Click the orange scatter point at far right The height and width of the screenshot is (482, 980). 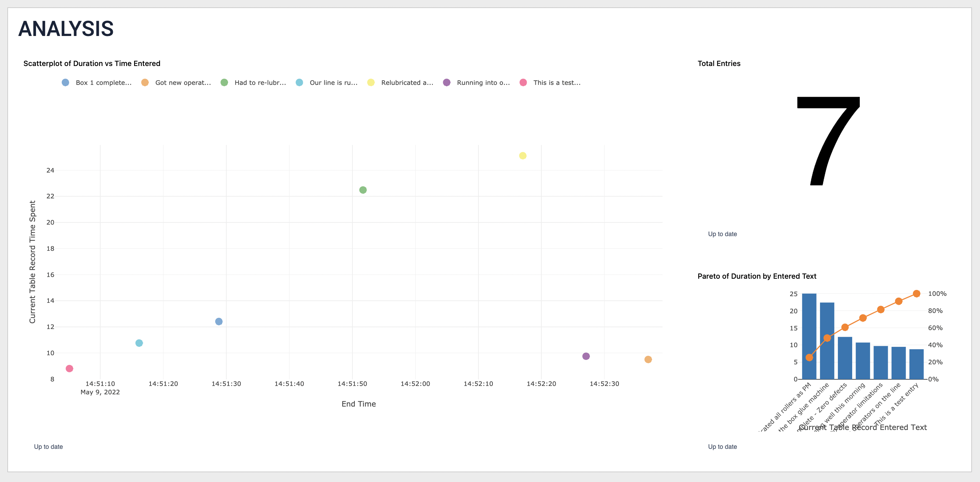648,359
